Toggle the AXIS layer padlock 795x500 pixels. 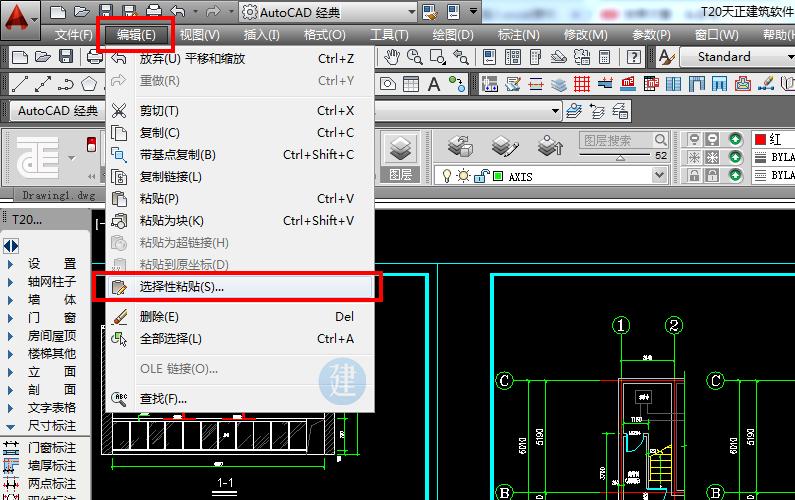click(x=481, y=176)
